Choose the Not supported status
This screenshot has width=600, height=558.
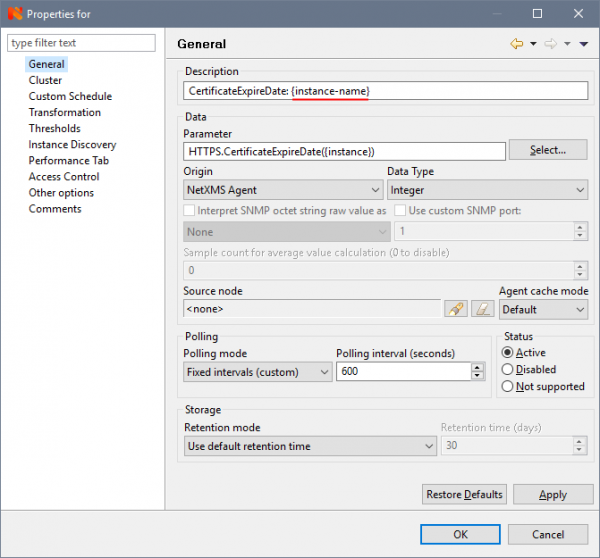pyautogui.click(x=508, y=386)
